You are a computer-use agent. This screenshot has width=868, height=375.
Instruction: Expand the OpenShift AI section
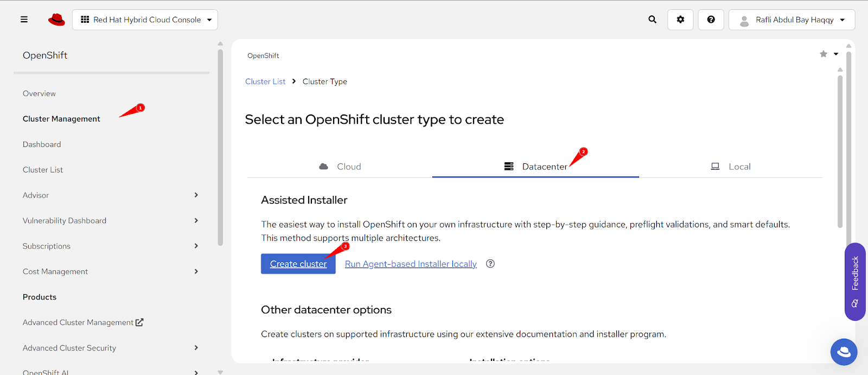pos(196,372)
